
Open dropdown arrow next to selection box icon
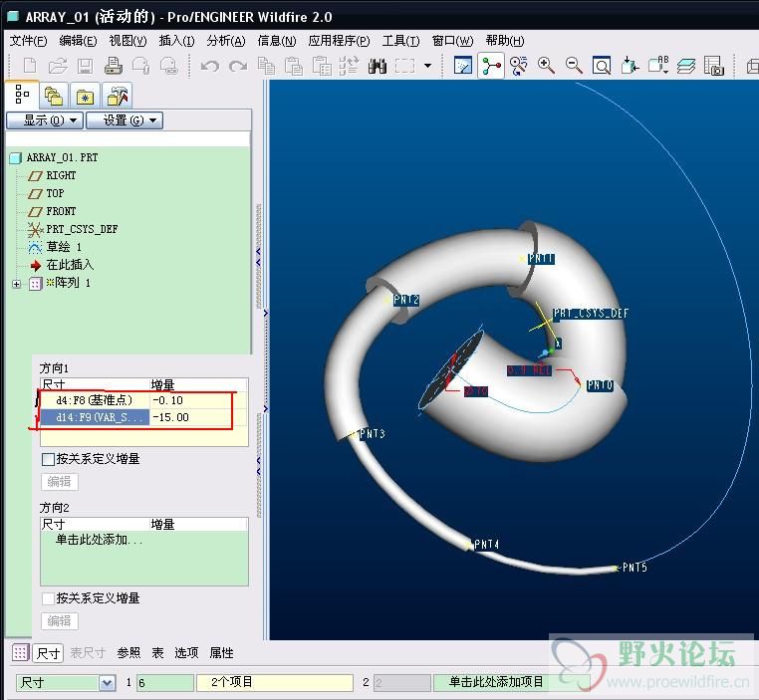428,66
